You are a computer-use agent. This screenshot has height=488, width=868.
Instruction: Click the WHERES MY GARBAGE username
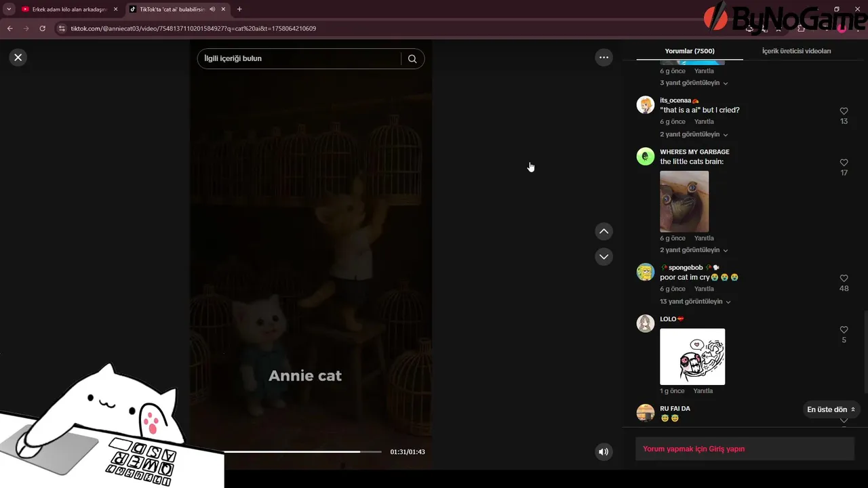click(694, 152)
